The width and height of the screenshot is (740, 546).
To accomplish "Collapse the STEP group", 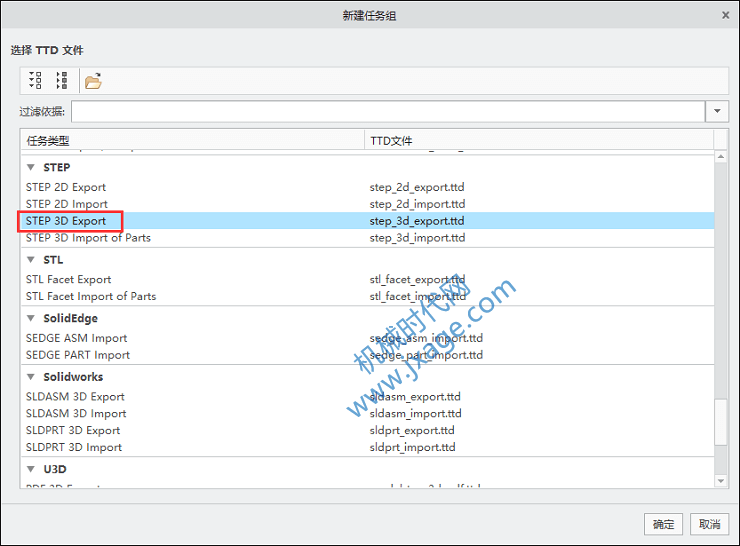I will click(x=31, y=167).
